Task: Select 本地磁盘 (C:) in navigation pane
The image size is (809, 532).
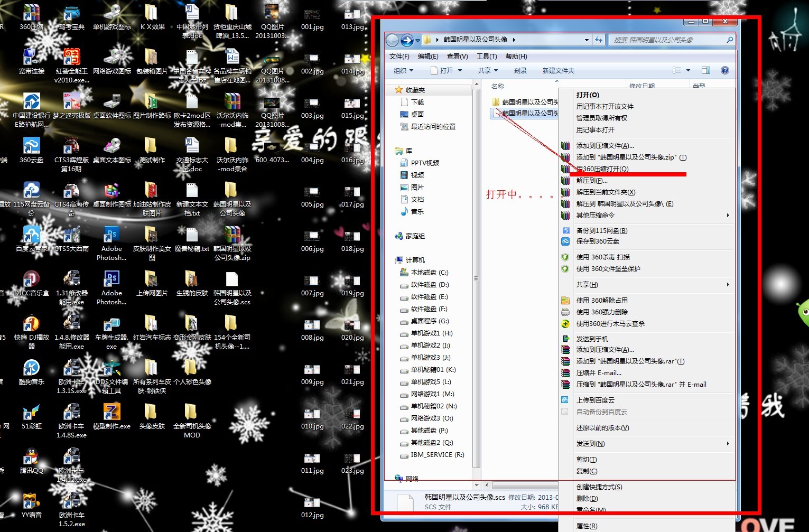Action: [429, 273]
